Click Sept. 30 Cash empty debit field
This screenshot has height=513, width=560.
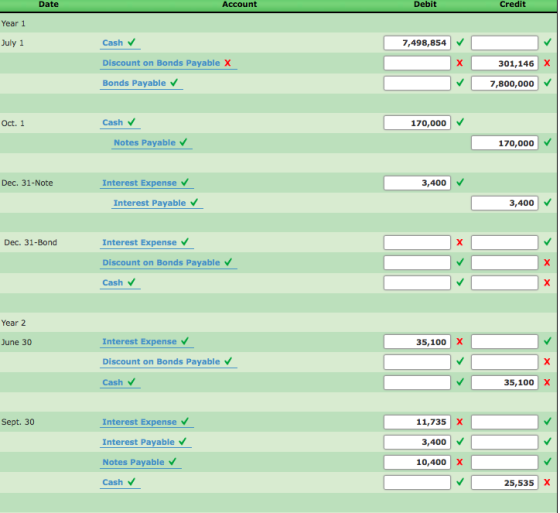coord(417,483)
